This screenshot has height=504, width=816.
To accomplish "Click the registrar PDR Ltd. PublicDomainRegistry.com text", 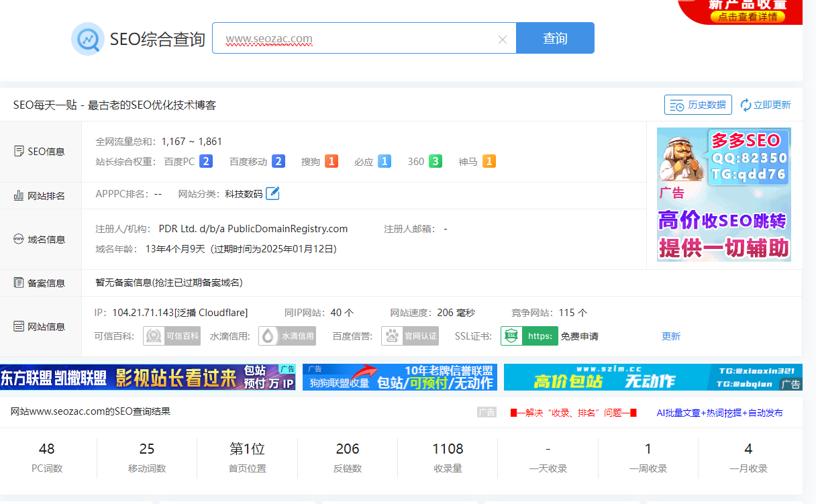I will 253,229.
